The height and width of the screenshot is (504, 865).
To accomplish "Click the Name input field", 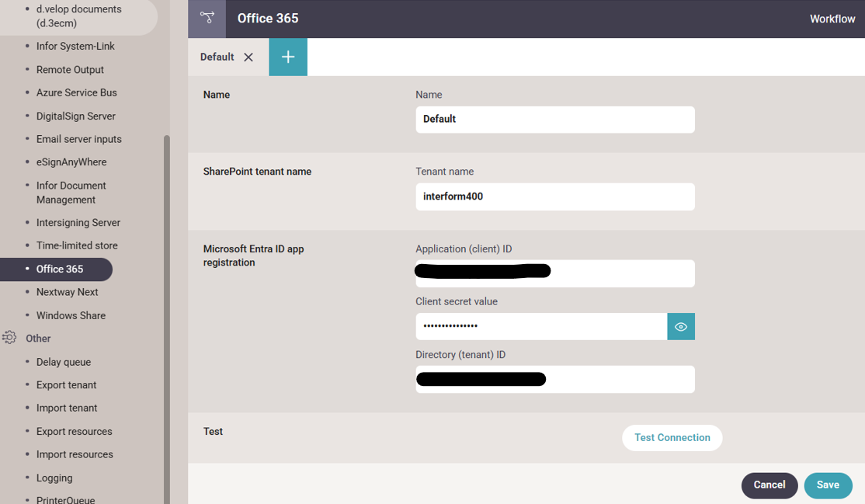I will (x=554, y=120).
